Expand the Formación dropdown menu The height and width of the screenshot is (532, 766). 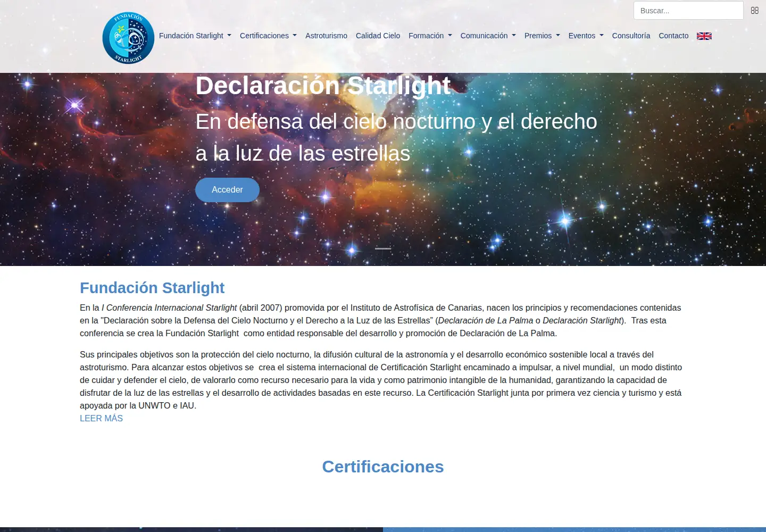(430, 36)
